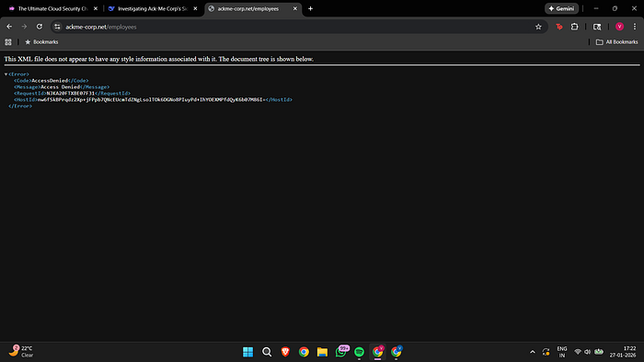
Task: Open File Explorer from taskbar
Action: 322,352
